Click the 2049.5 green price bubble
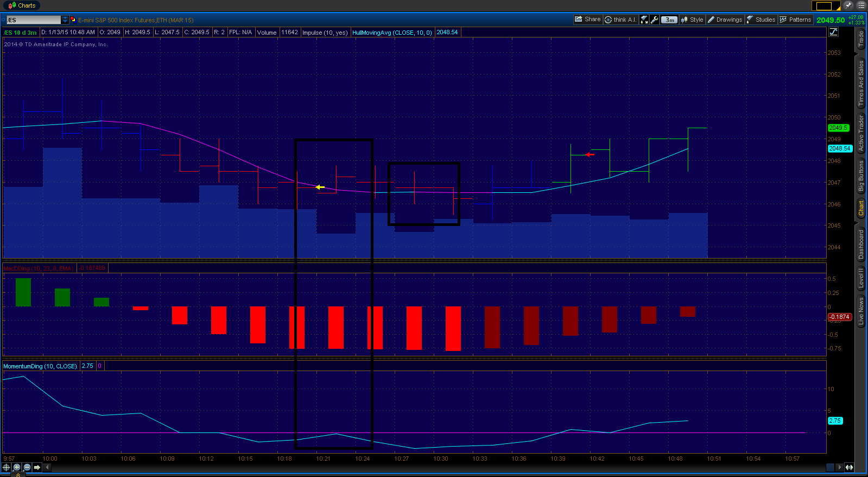868x477 pixels. tap(838, 128)
